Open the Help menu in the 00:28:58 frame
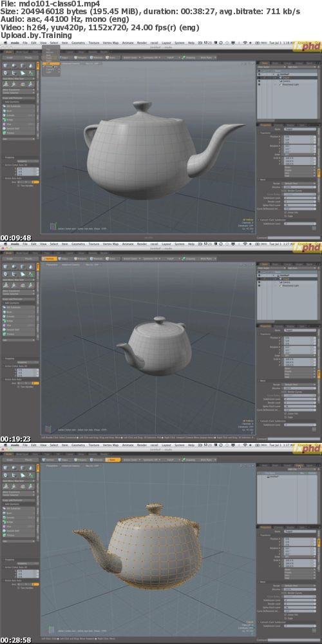This screenshot has height=644, width=322. pyautogui.click(x=191, y=445)
